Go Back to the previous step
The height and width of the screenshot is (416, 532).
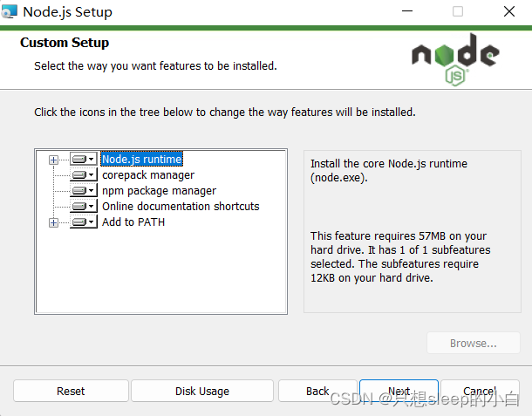(317, 391)
